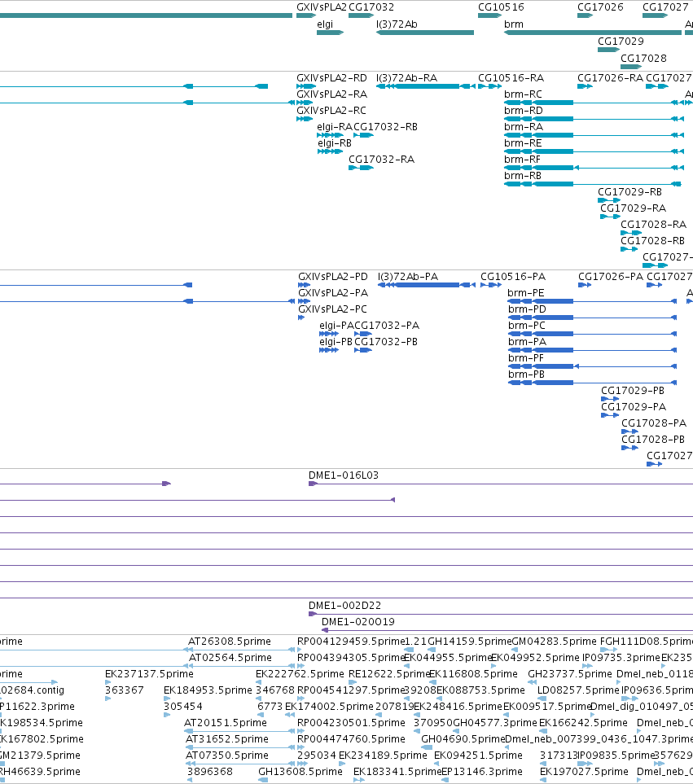Select the CG17029 gene label
The height and width of the screenshot is (784, 693).
tap(621, 41)
